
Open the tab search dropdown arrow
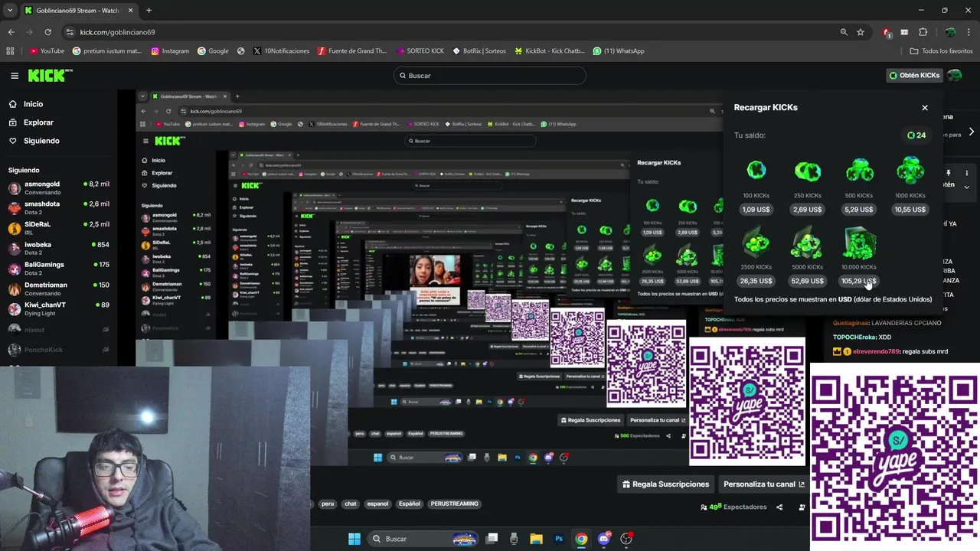[x=10, y=11]
